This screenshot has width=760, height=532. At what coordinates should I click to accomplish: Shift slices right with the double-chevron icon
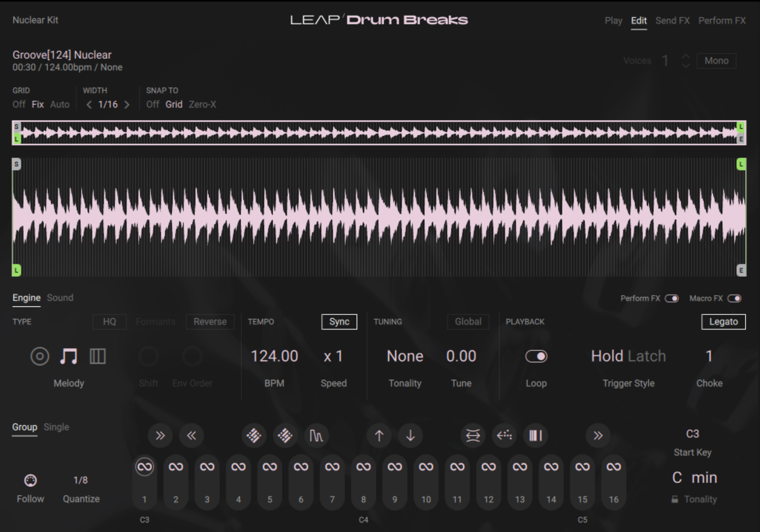tap(160, 435)
